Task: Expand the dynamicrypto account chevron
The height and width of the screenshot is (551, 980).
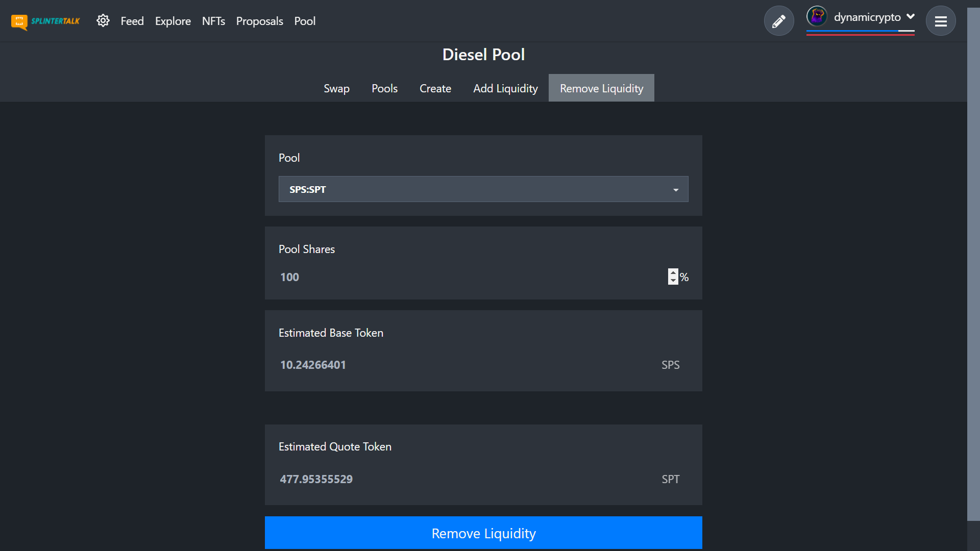Action: pos(911,16)
